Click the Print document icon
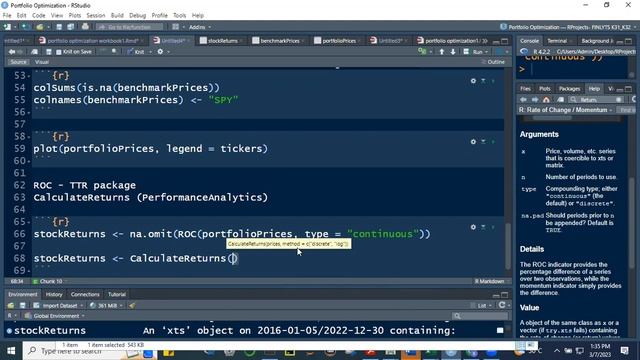Viewport: 640px width, 360px height. tap(85, 27)
